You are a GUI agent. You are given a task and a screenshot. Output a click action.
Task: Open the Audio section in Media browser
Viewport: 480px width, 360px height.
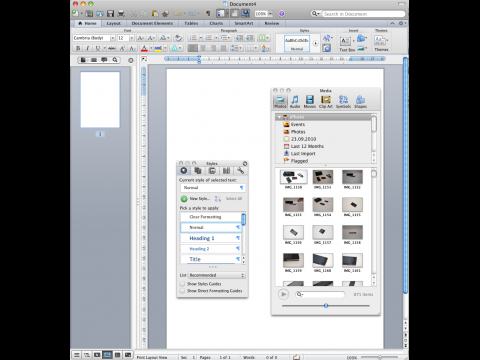pyautogui.click(x=295, y=102)
